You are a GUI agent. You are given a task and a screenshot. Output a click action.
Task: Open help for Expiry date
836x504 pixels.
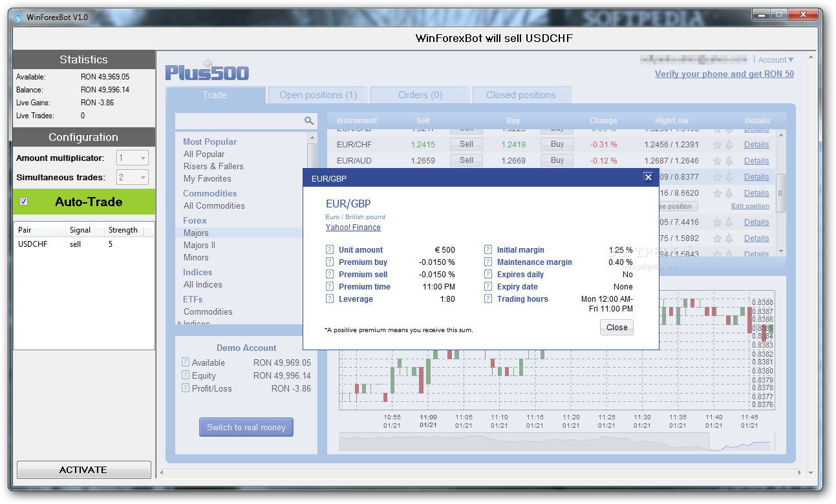point(488,287)
